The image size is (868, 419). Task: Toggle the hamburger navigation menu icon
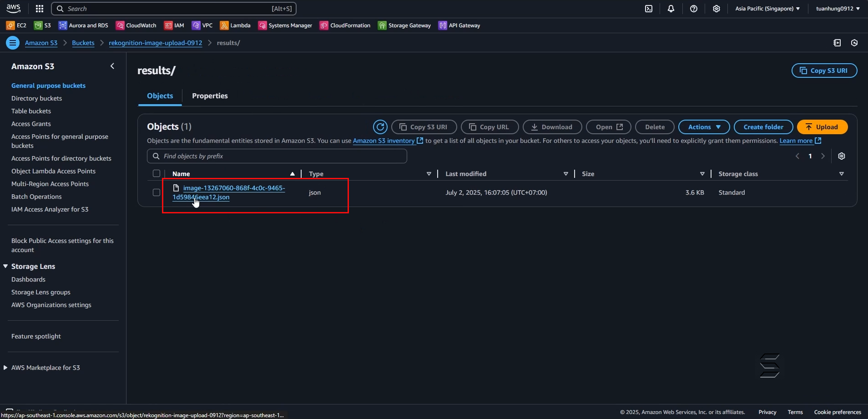click(x=13, y=43)
